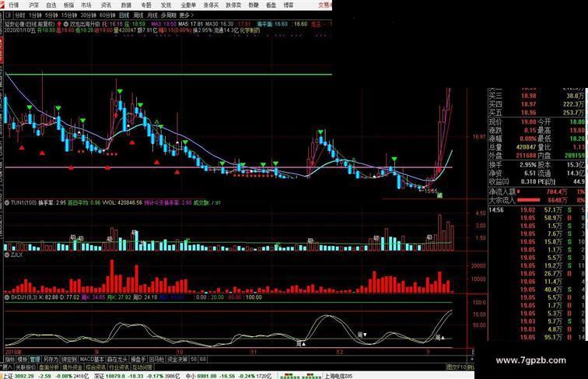Select the 多周期 multi-period view
Screen dimensions: 588x379
tap(168, 16)
